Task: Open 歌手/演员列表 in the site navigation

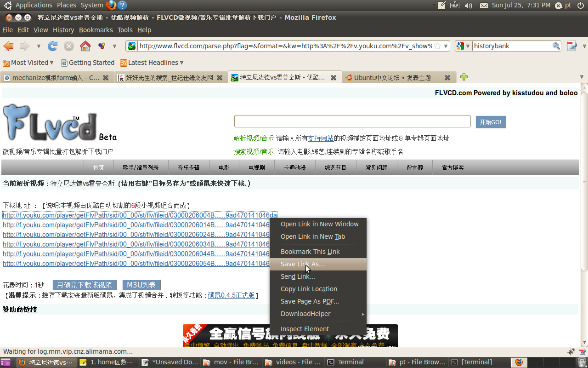Action: point(141,168)
